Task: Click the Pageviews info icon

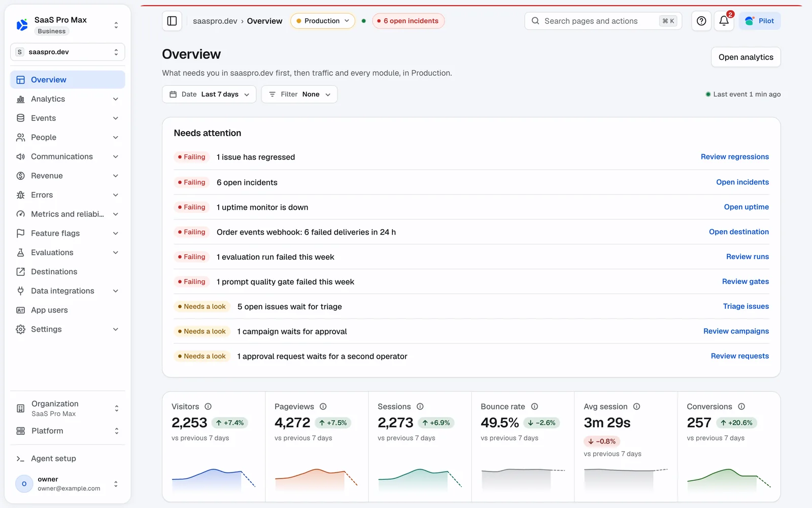Action: coord(323,406)
